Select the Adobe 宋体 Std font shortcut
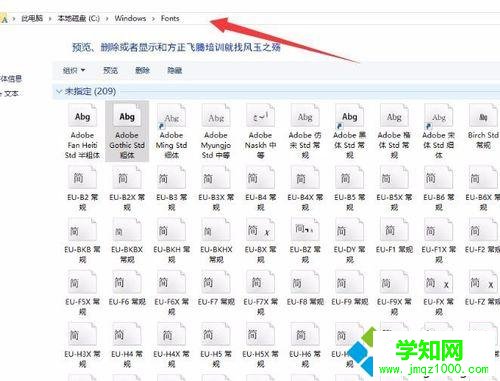The width and height of the screenshot is (500, 381). tap(439, 116)
